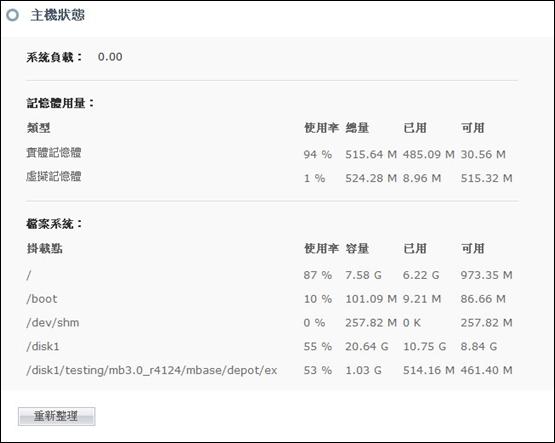Select the /disk1/testing/mb3.0_r4124/mbase/depot/ex mount point
The image size is (555, 443).
(152, 370)
